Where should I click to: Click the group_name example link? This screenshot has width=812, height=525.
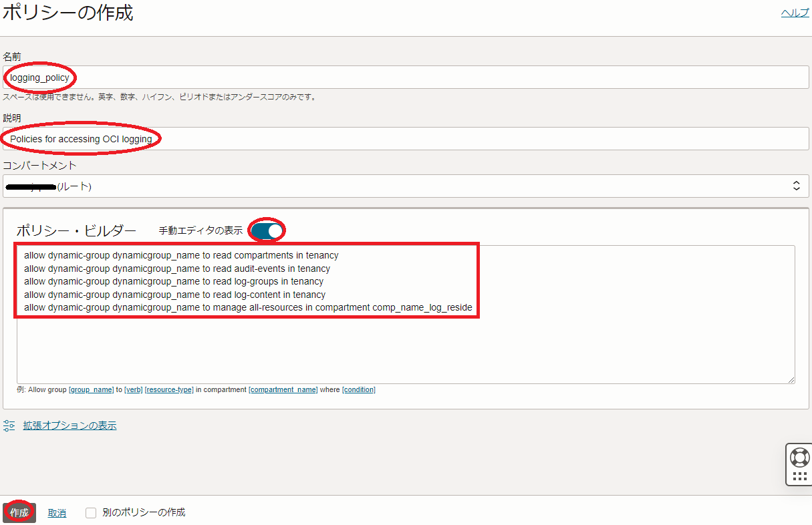tap(92, 390)
